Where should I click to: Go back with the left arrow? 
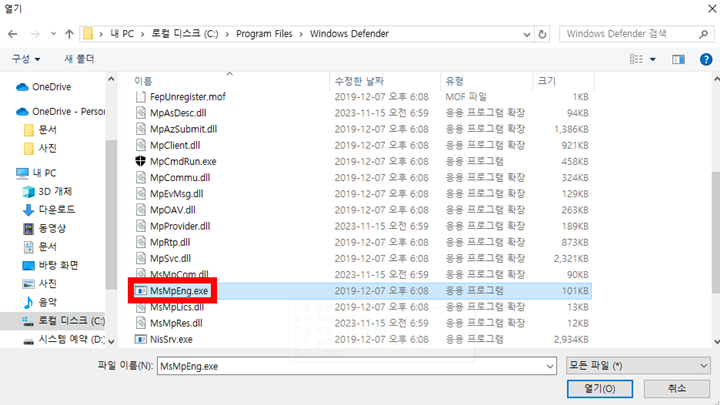12,34
